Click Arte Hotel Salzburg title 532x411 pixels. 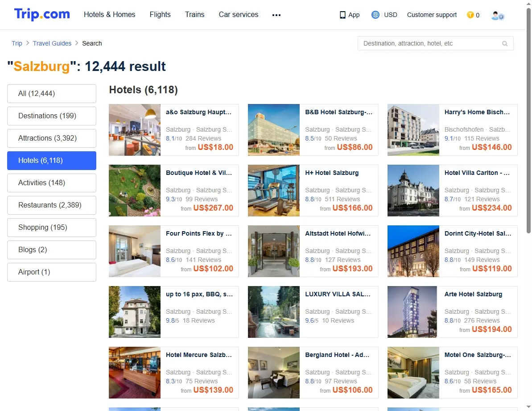(x=473, y=294)
